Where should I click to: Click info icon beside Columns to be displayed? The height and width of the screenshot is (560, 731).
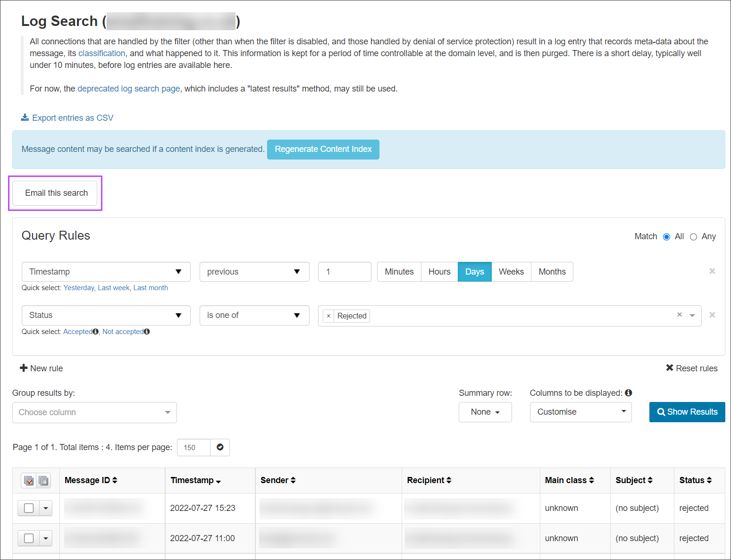click(629, 393)
